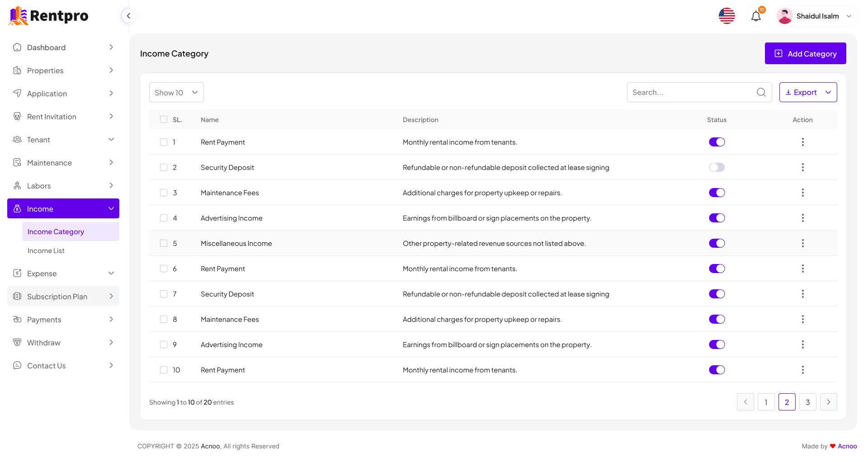This screenshot has height=462, width=868.
Task: Expand the Maintenance sidebar menu
Action: pyautogui.click(x=63, y=163)
